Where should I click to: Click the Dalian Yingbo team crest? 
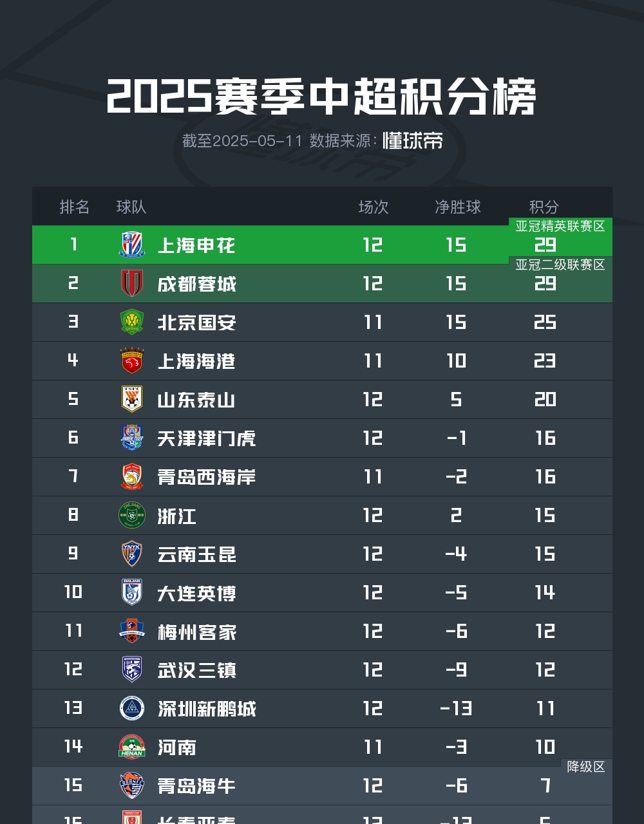tap(132, 592)
